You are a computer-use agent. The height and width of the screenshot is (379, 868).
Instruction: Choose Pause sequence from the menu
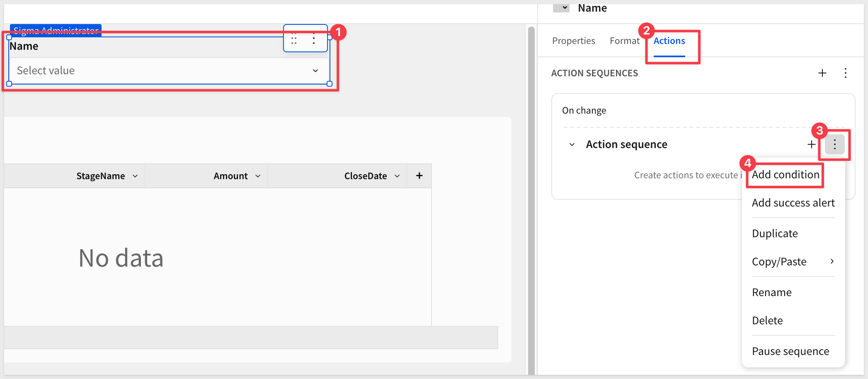[x=790, y=351]
